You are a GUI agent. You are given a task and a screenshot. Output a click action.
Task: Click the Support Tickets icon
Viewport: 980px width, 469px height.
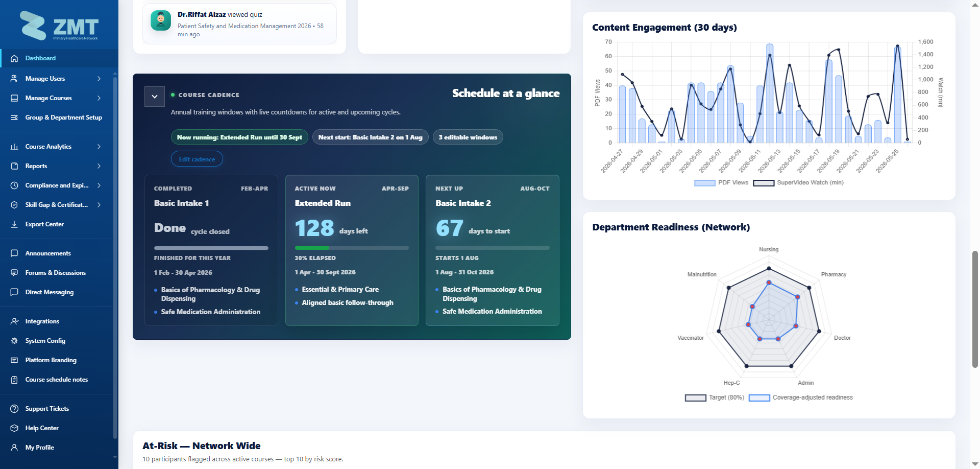click(14, 409)
